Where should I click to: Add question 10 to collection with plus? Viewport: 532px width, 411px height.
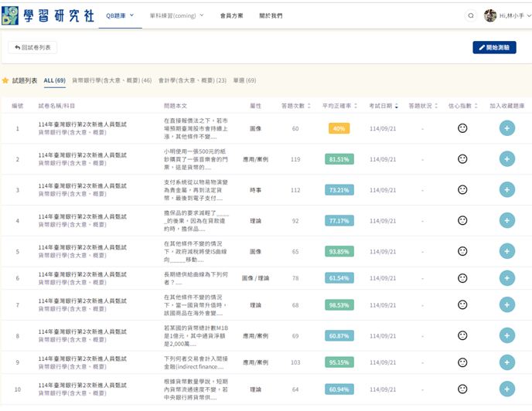(x=506, y=389)
